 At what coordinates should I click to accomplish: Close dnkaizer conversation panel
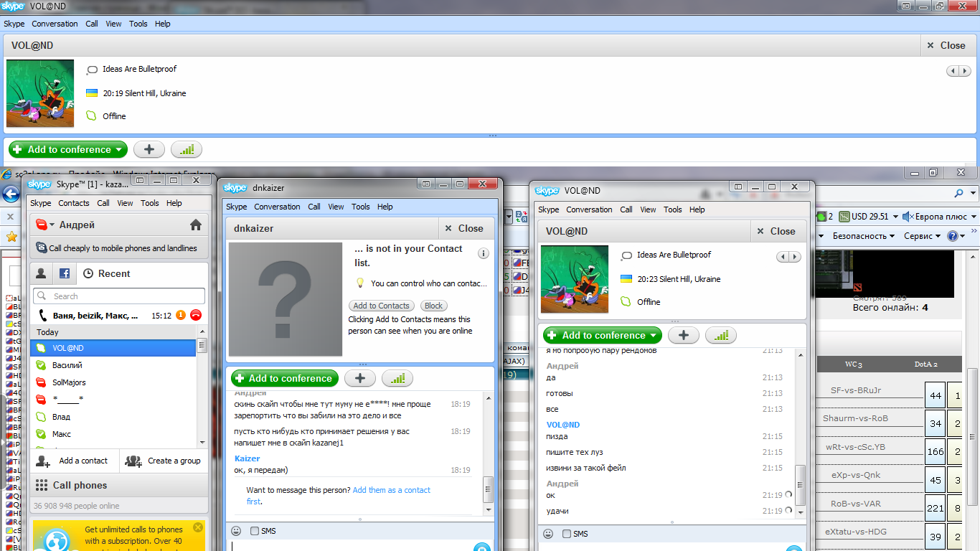(x=466, y=229)
